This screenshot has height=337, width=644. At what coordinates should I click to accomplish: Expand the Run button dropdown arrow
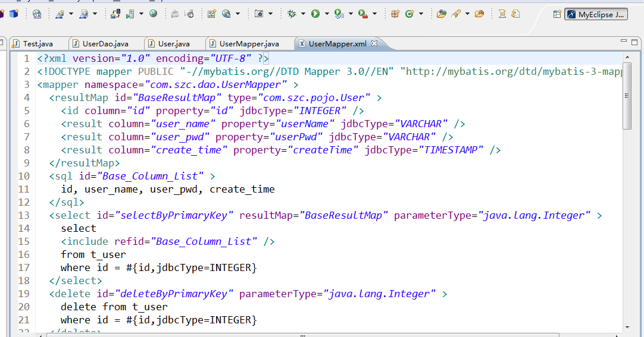pos(327,14)
